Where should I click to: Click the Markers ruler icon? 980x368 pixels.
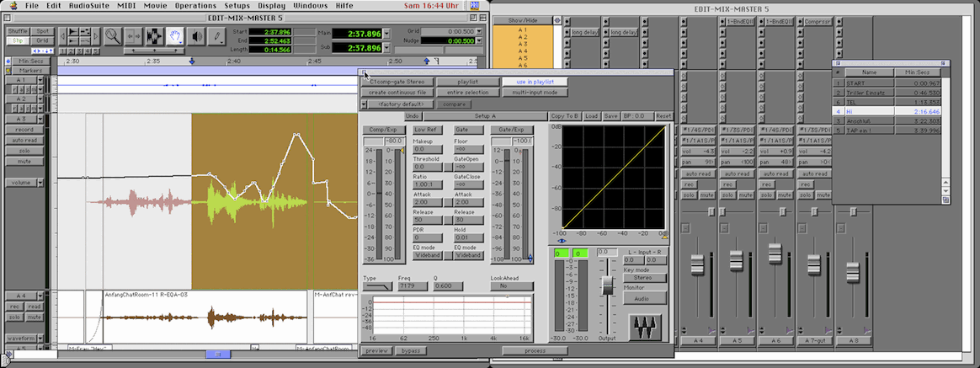8,71
